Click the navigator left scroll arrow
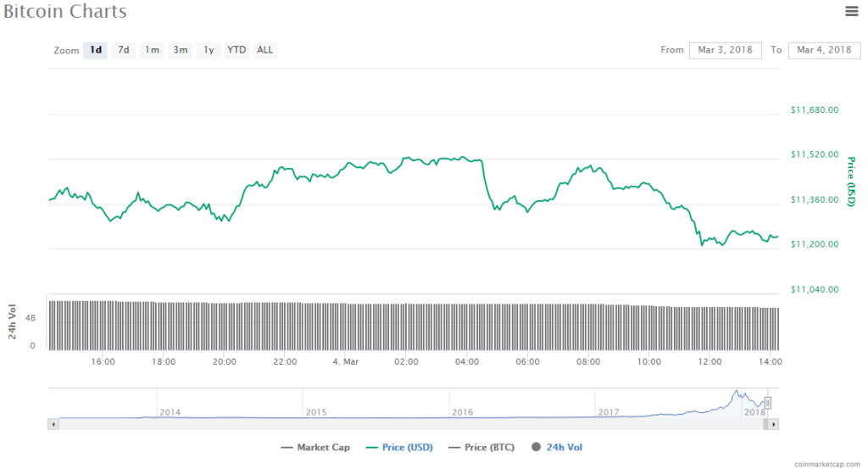Screen dimensions: 868x469 53,423
